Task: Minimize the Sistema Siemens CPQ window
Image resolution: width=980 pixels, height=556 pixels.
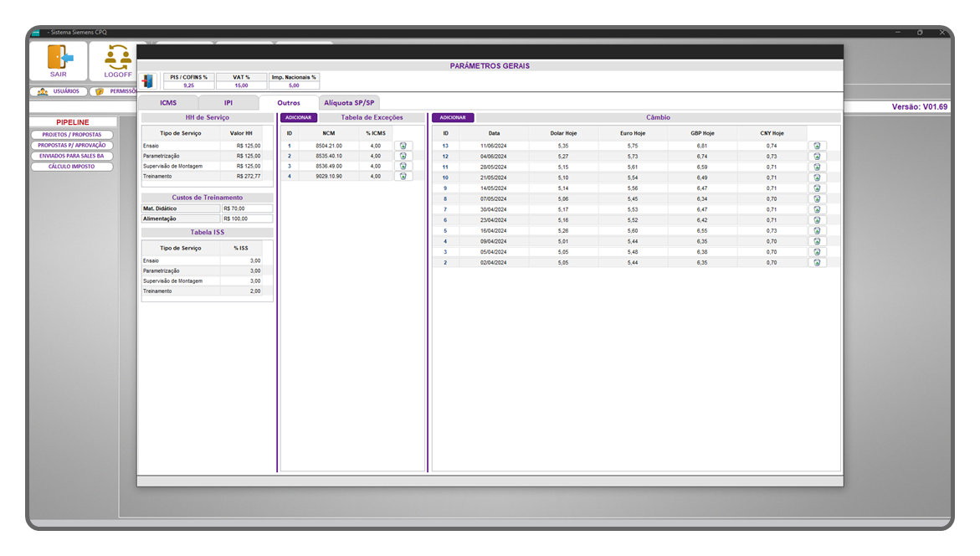Action: coord(898,32)
